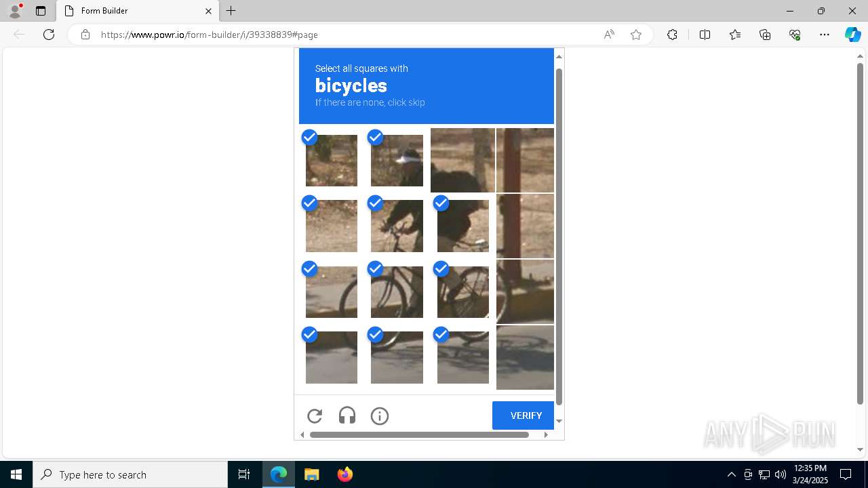Open the notification center
The image size is (868, 488).
846,474
